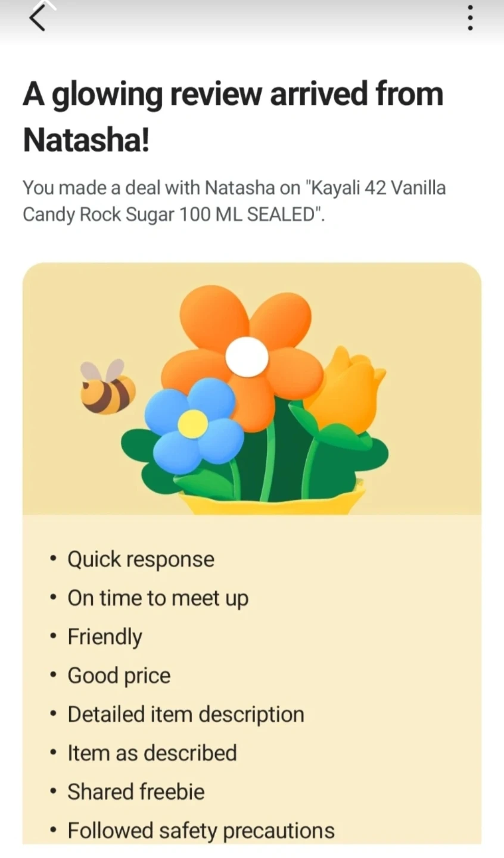Tap the "Good price" review point

[x=119, y=676]
